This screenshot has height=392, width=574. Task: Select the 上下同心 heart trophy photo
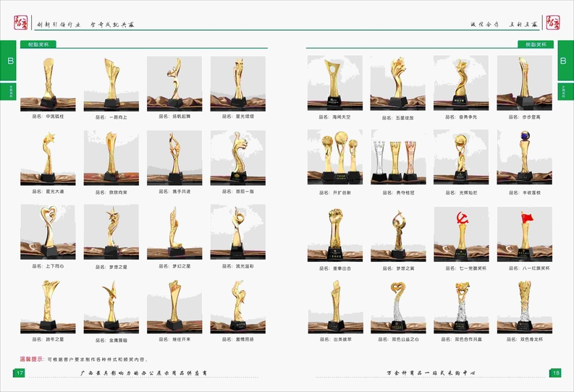point(48,231)
